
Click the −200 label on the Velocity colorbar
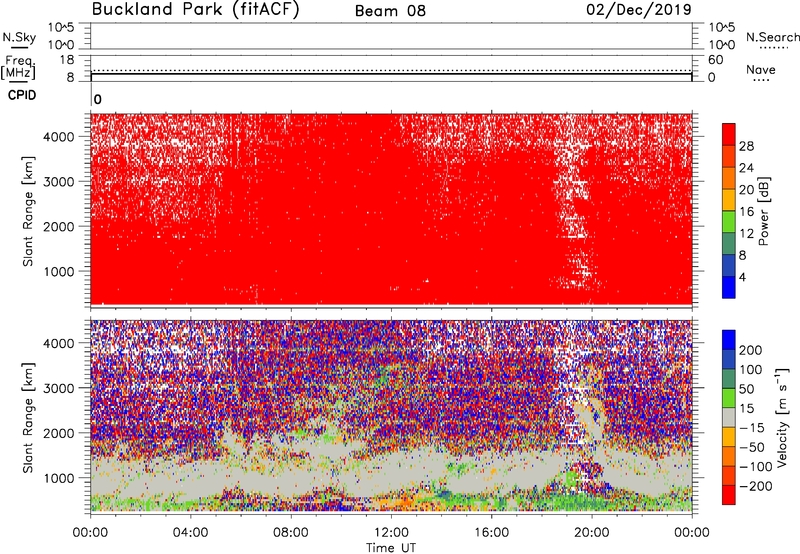tap(756, 486)
